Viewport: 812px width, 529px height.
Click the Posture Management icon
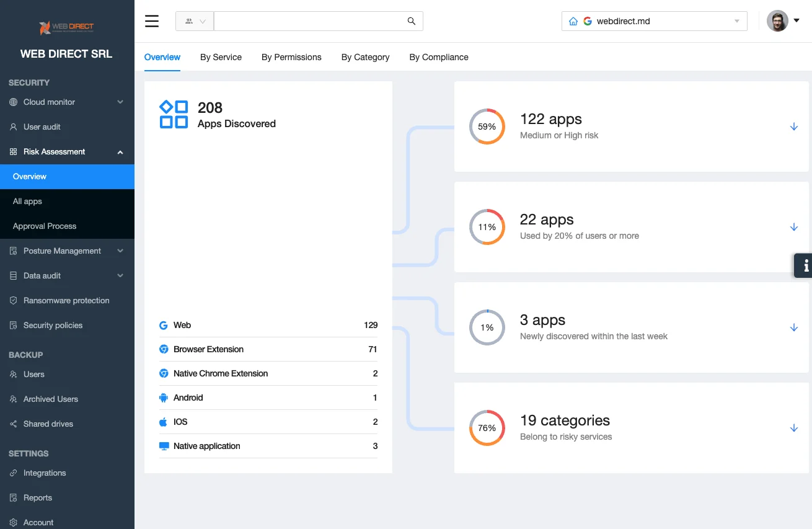click(x=14, y=251)
